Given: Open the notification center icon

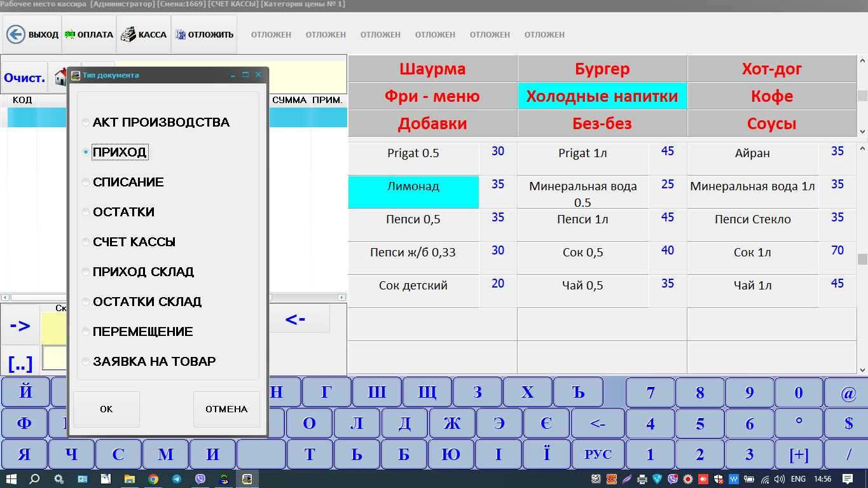Looking at the screenshot, I should click(x=848, y=478).
